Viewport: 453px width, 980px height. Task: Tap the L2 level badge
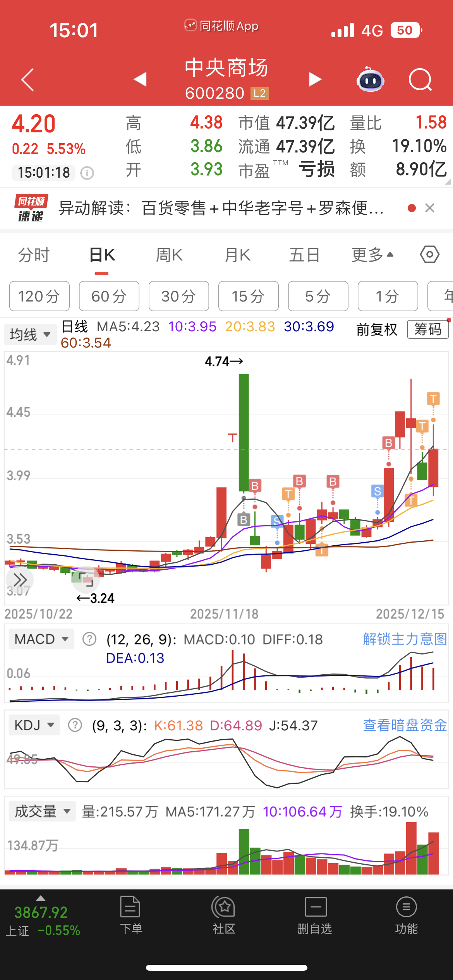tap(260, 93)
